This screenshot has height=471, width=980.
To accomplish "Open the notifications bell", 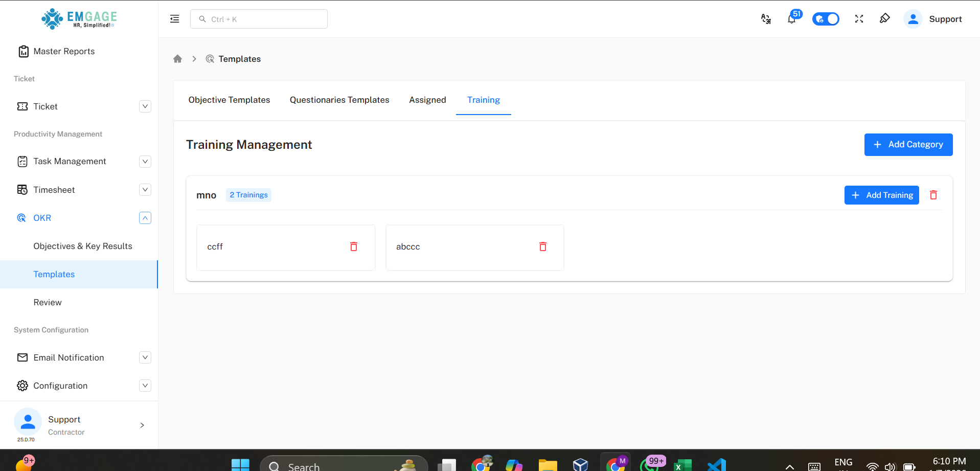I will click(791, 19).
